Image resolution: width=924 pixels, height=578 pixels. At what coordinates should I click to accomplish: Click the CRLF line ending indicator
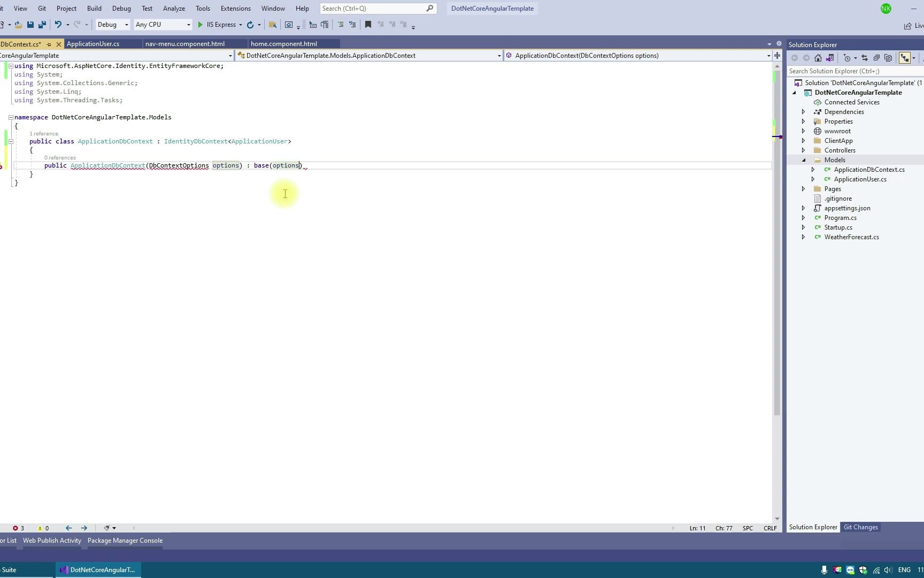pyautogui.click(x=770, y=528)
